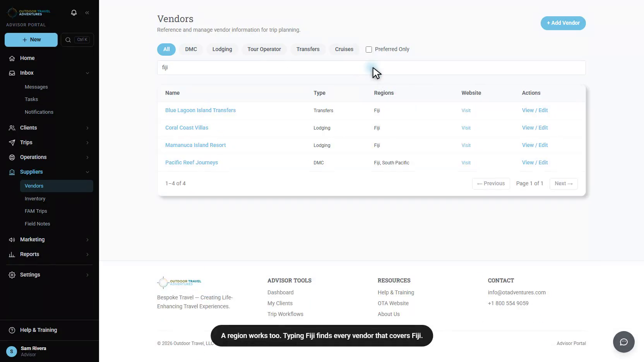Click into the vendor search field

click(x=371, y=68)
